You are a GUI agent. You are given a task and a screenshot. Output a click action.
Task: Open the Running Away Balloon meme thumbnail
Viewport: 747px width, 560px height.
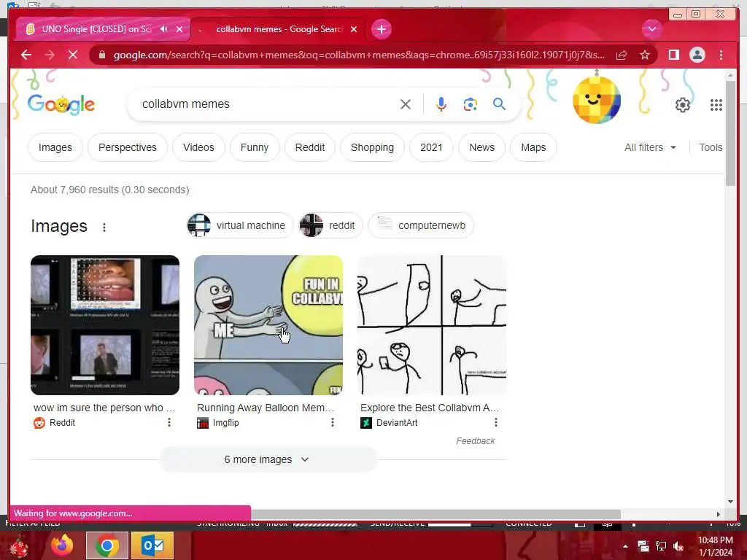(x=268, y=325)
